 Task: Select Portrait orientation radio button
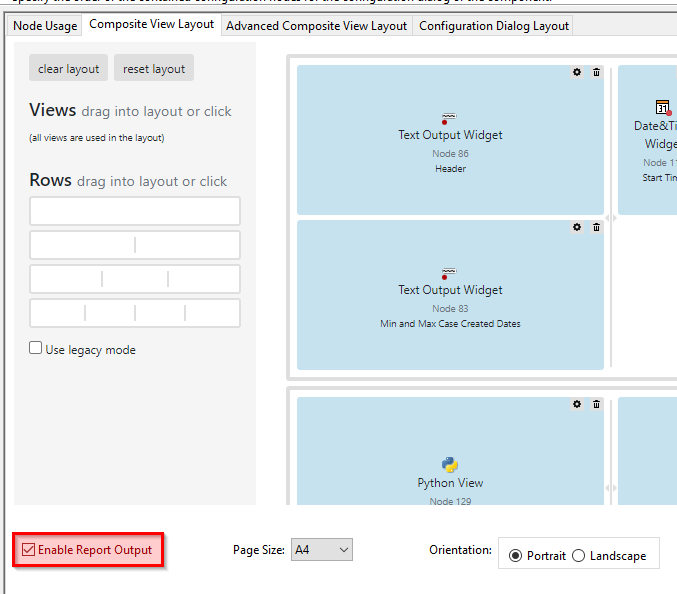pos(515,556)
